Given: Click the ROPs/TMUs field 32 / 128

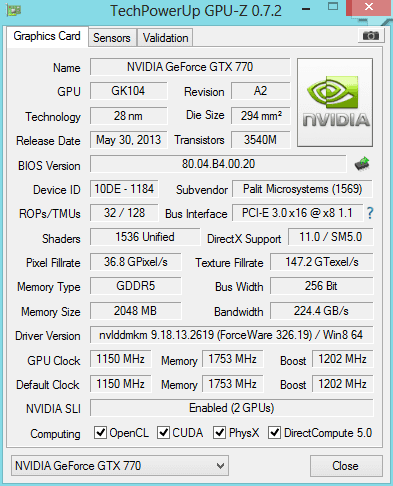Looking at the screenshot, I should (x=124, y=213).
